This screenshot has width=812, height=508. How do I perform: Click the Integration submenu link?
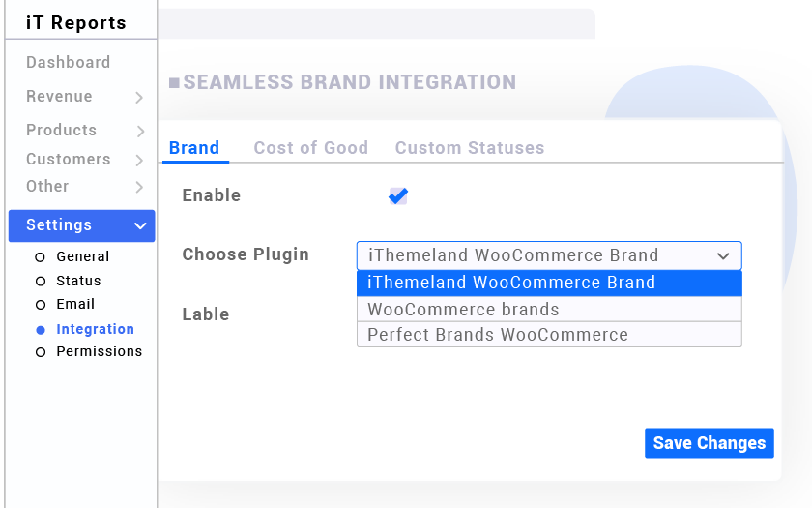click(95, 329)
